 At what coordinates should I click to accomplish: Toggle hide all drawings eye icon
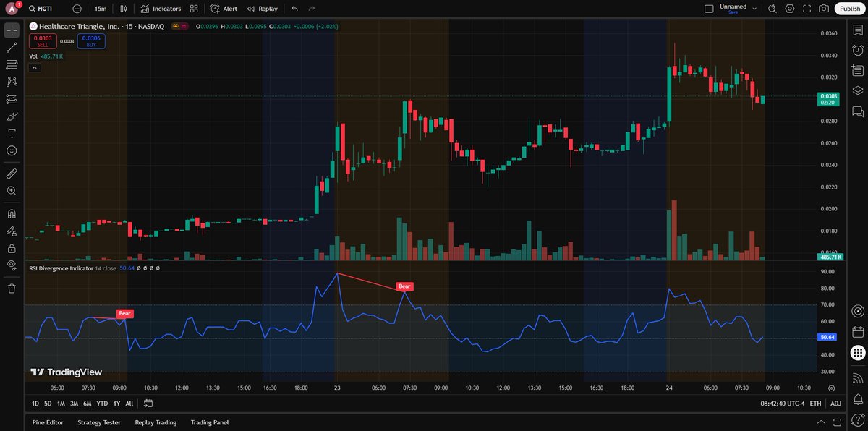[12, 265]
